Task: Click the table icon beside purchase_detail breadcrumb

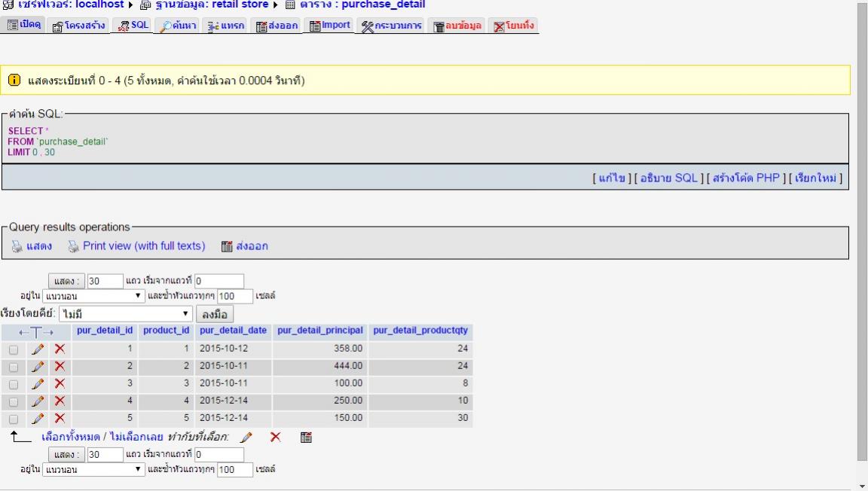Action: (290, 5)
